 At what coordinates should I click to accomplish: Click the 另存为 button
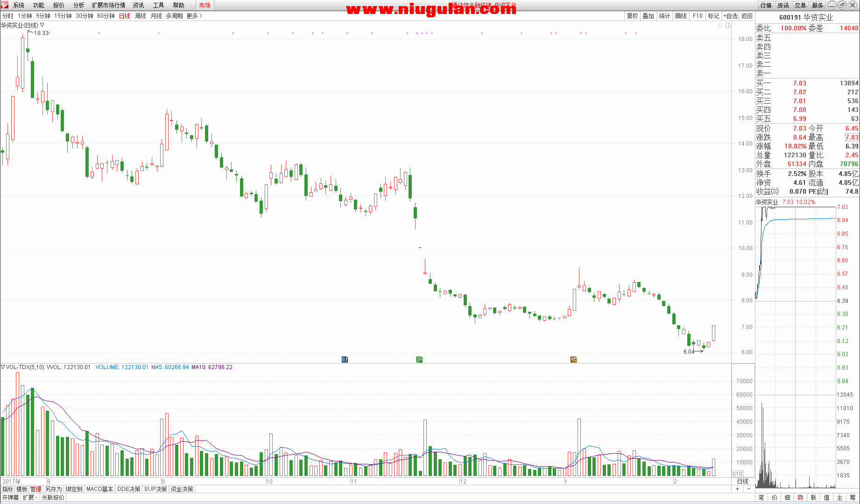[x=53, y=489]
